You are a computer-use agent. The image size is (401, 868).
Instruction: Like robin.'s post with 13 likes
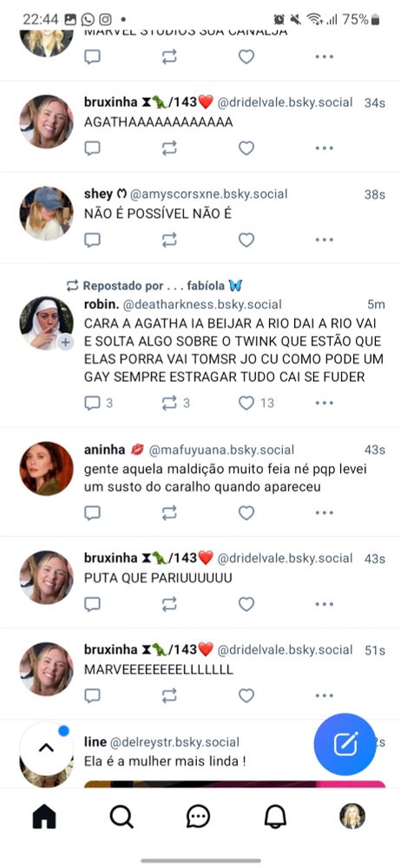coord(247,403)
